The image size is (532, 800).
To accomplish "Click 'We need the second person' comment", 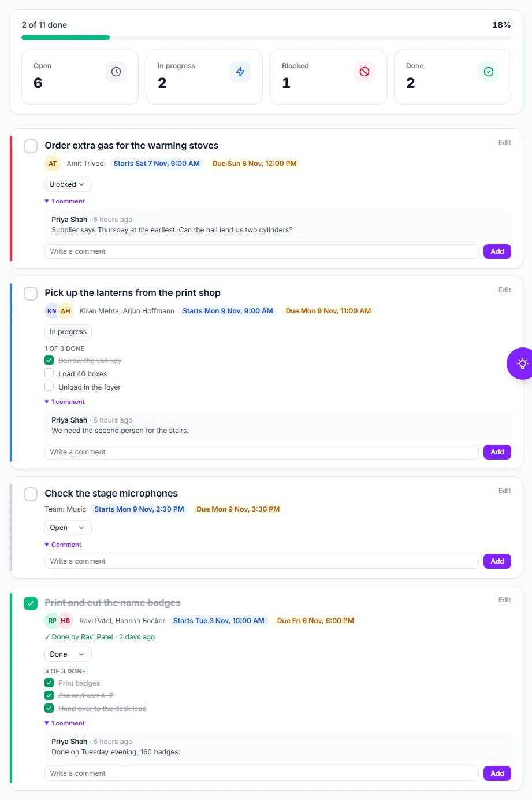I will (x=120, y=431).
